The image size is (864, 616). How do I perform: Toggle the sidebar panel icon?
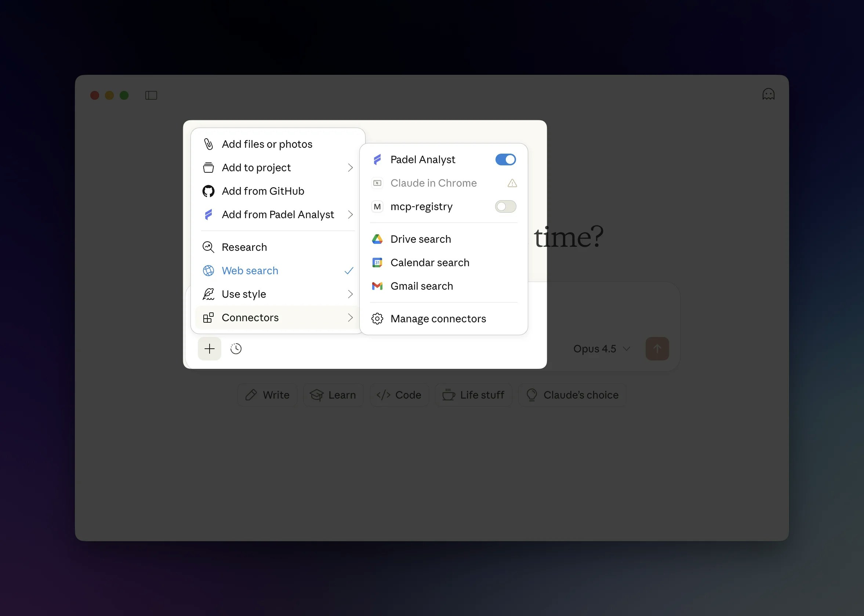[151, 95]
